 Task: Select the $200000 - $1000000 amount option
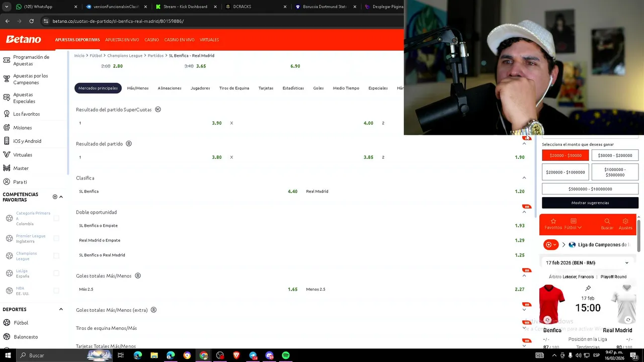point(565,172)
